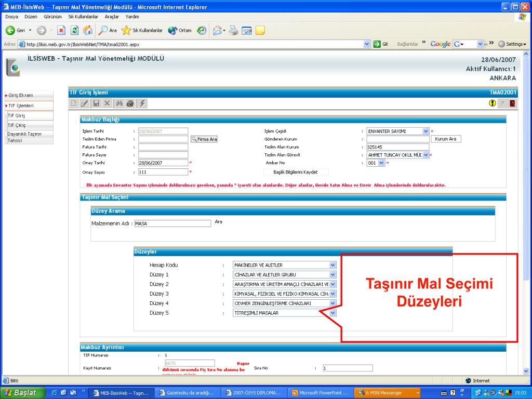Click the delete X icon in TIF toolbar
The width and height of the screenshot is (532, 399).
107,103
